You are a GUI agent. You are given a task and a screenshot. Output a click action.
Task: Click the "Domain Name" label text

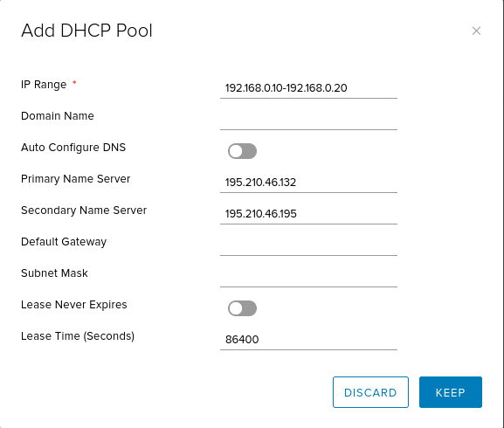[58, 116]
